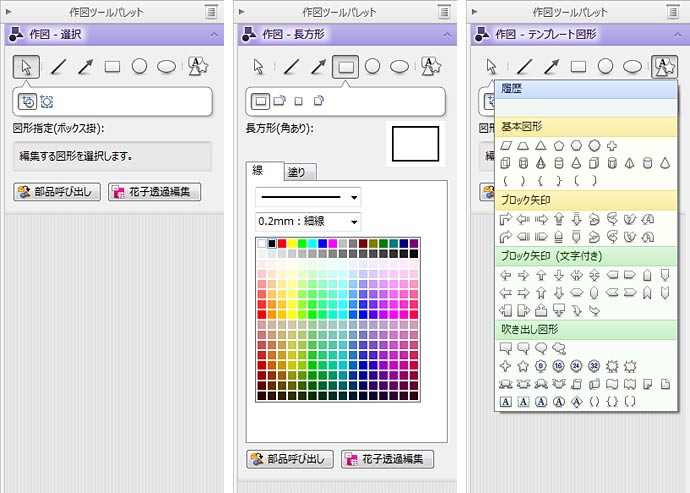Click 部品呼び出し button in 作図 - 選択 panel
690x493 pixels.
point(56,192)
